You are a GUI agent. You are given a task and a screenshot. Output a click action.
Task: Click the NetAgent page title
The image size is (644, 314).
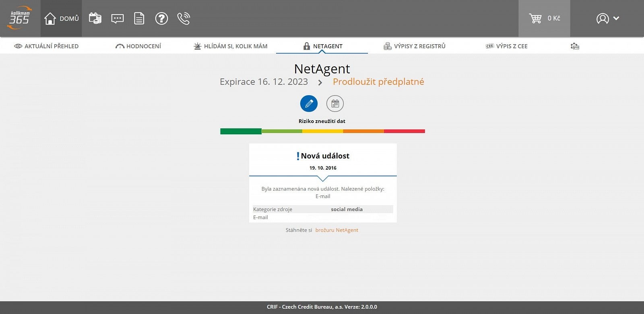[322, 69]
